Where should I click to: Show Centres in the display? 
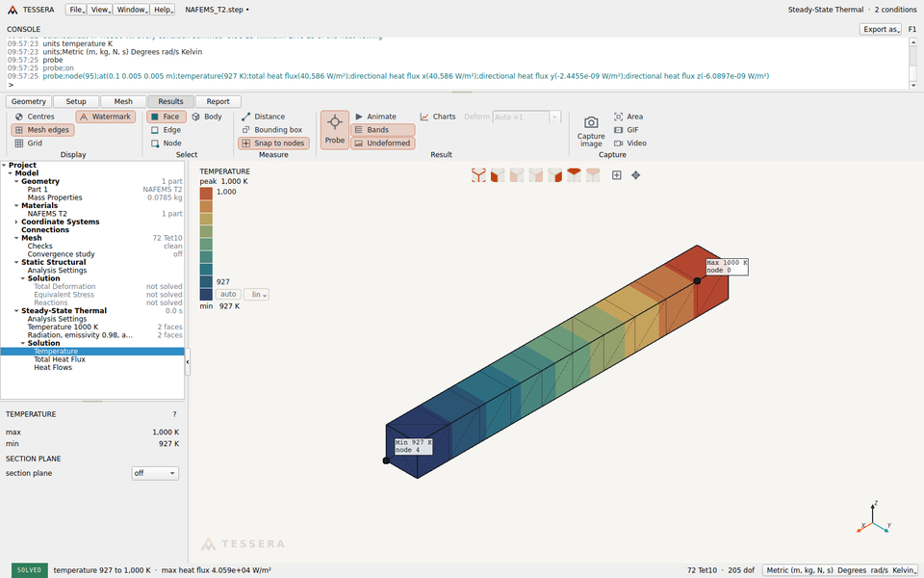coord(35,117)
